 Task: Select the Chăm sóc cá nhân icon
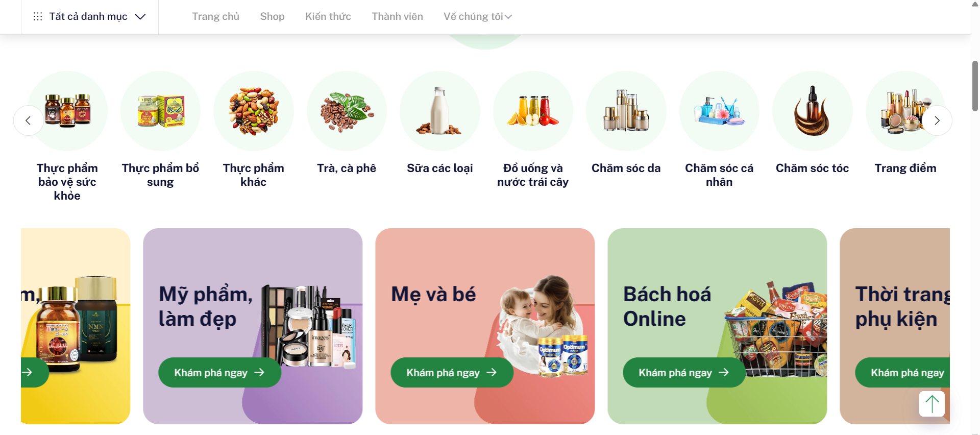719,111
